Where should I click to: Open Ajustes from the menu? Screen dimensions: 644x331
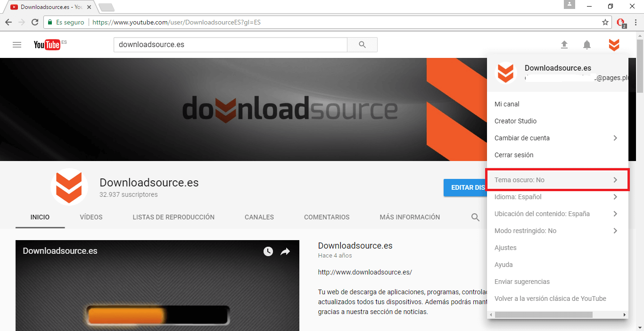[557, 248]
